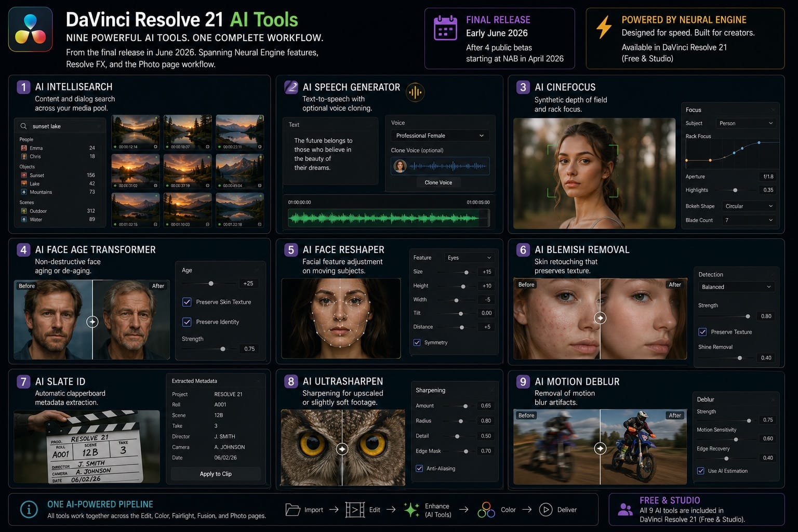Click the Director J. SMITH metadata value
Image resolution: width=798 pixels, height=532 pixels.
[224, 436]
